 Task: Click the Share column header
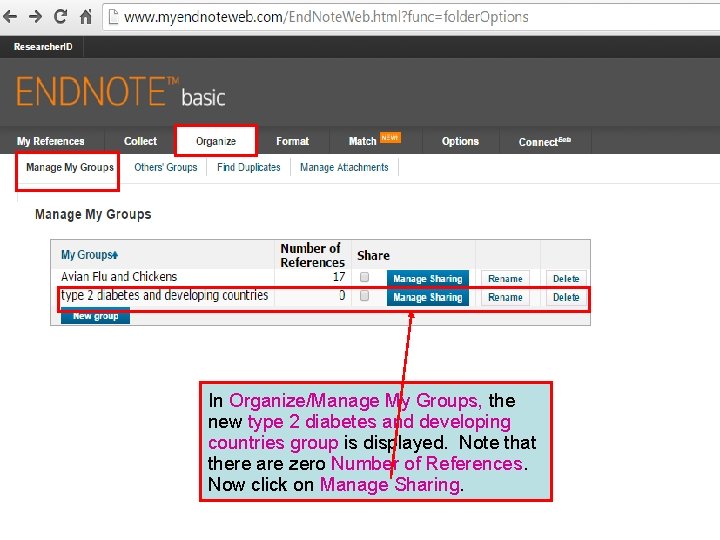pyautogui.click(x=373, y=255)
